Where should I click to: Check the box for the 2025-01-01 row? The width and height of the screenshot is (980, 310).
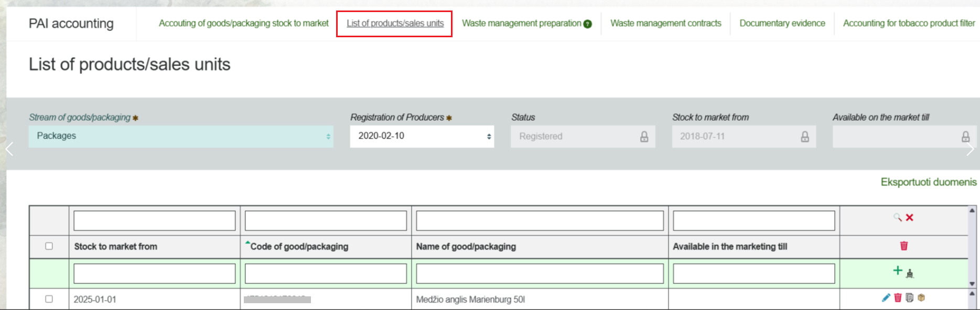click(x=49, y=299)
